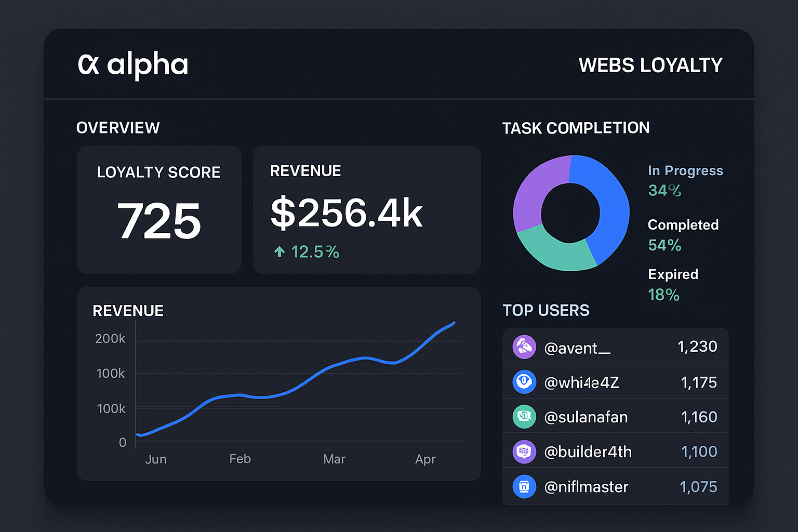Open the @builder4th username link

pos(588,451)
